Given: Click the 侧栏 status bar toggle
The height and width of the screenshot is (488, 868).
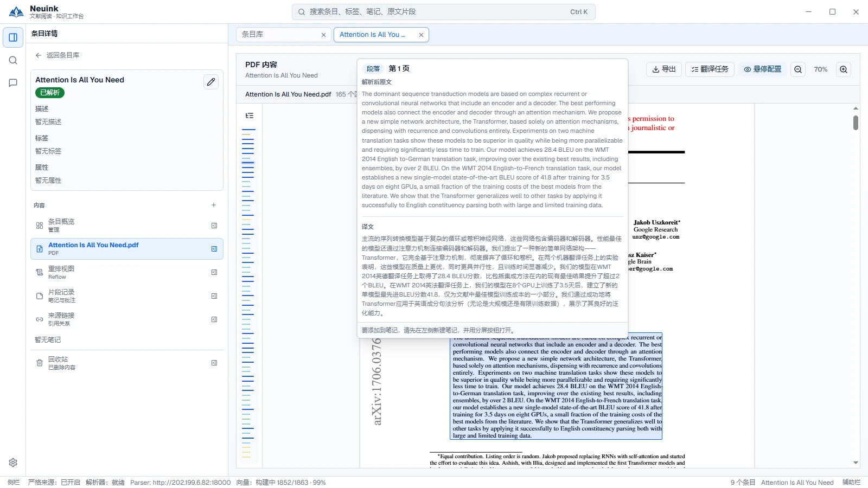Looking at the screenshot, I should (13, 482).
